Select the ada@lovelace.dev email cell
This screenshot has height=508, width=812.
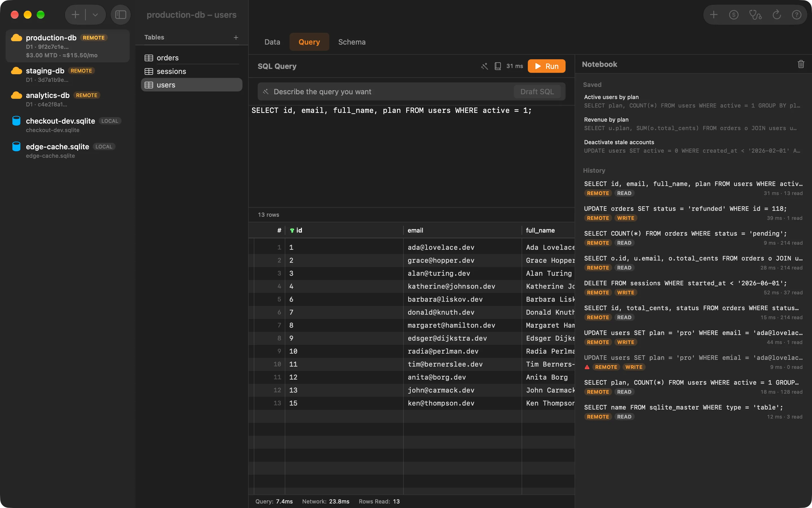click(x=462, y=248)
